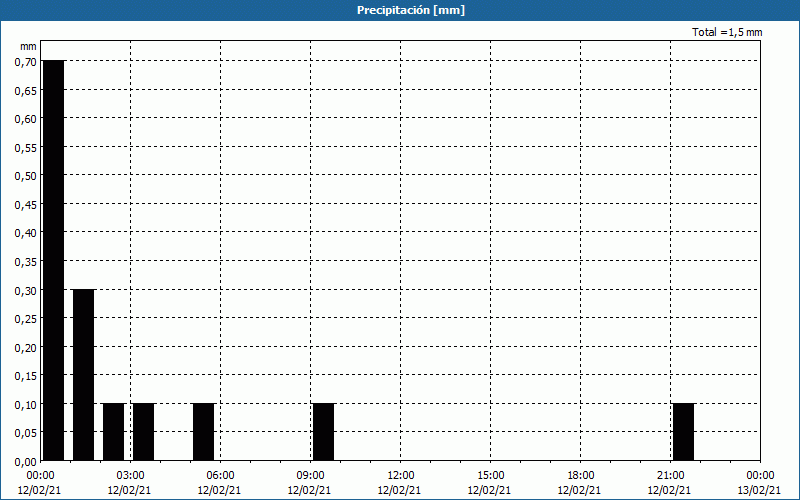The image size is (800, 500).
Task: Click the 03:00 time axis label
Action: pos(130,476)
